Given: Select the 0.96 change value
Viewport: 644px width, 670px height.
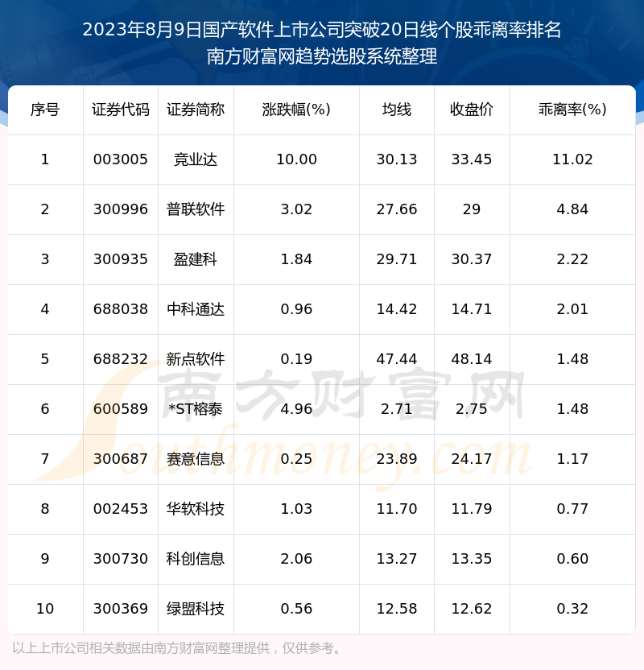Looking at the screenshot, I should (296, 309).
